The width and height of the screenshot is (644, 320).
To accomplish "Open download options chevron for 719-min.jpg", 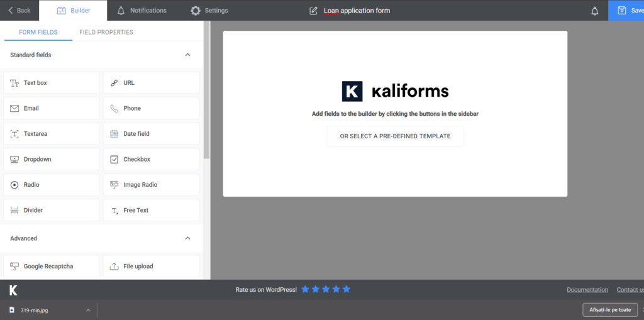I will [88, 310].
